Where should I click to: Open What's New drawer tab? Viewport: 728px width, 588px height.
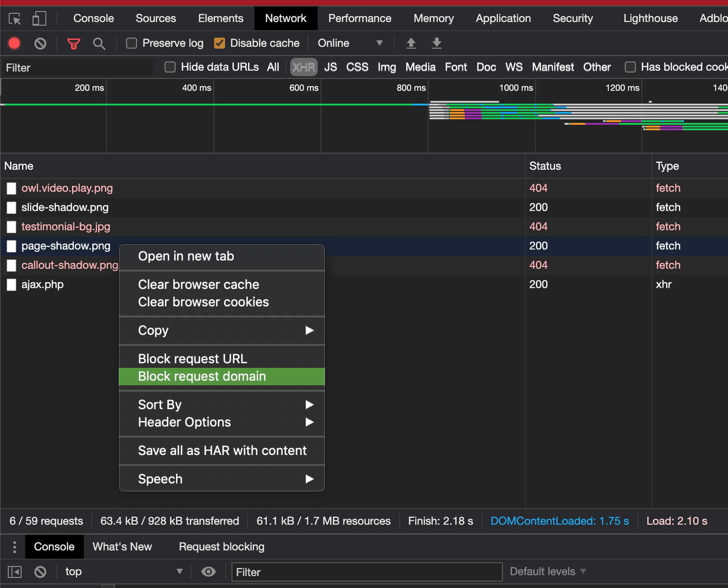[122, 547]
